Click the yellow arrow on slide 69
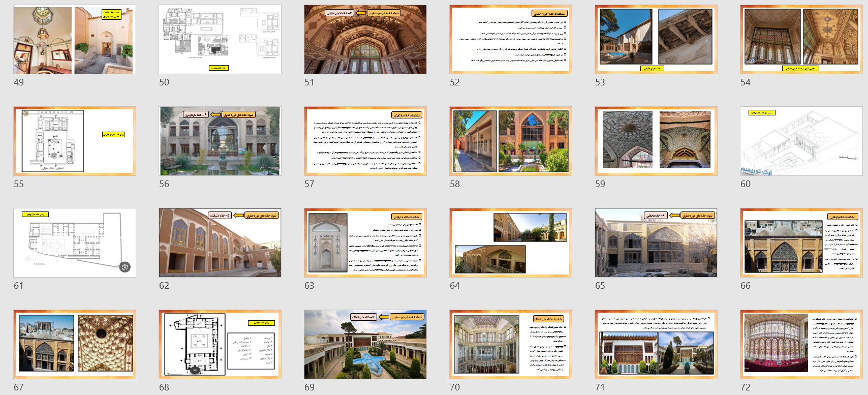The image size is (868, 395). (x=383, y=317)
